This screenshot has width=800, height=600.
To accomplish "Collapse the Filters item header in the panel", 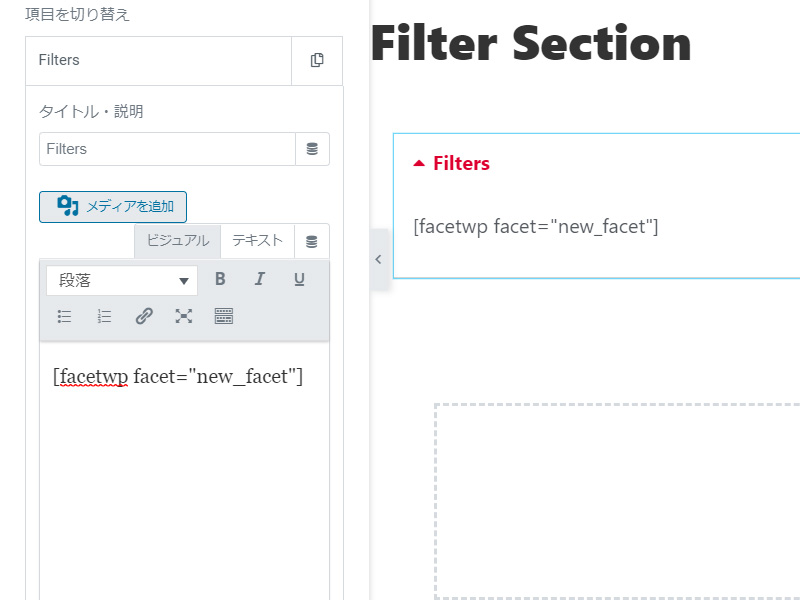I will pos(158,60).
